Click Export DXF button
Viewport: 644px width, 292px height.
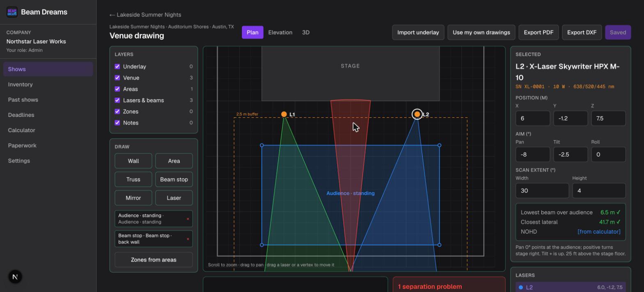(582, 32)
